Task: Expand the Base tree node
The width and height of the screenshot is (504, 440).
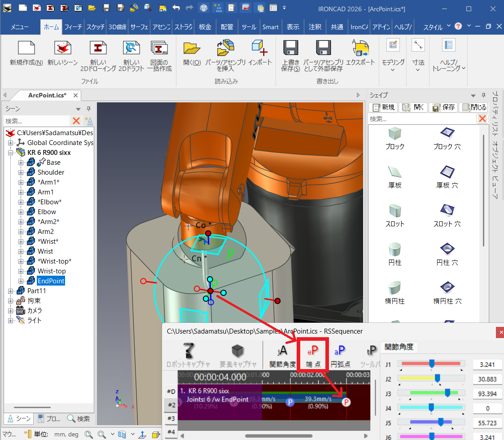Action: pyautogui.click(x=21, y=163)
